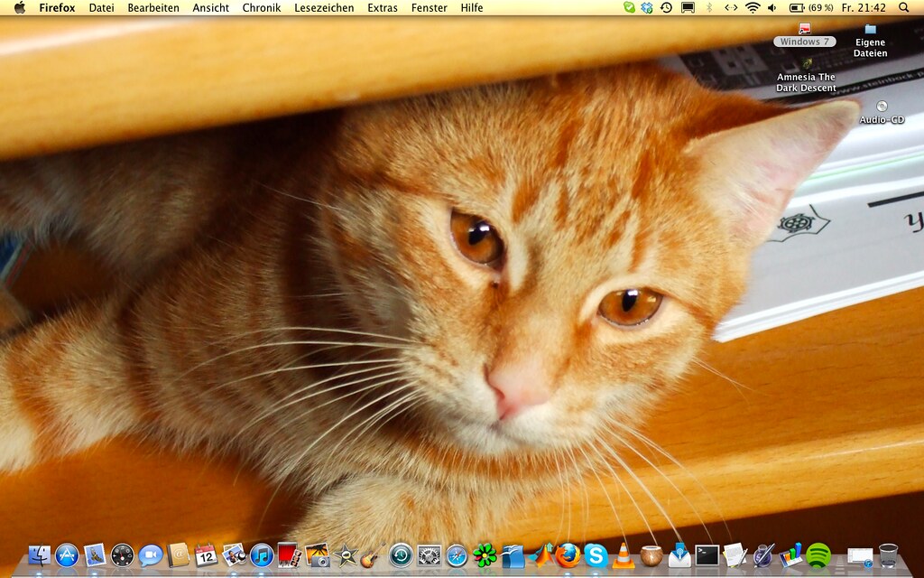This screenshot has width=924, height=578.
Task: Open the Trash in the Dock
Action: click(888, 555)
